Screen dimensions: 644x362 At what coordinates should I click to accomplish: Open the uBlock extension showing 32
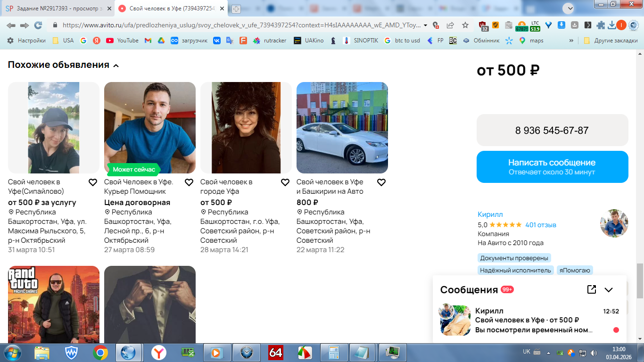[x=483, y=25]
